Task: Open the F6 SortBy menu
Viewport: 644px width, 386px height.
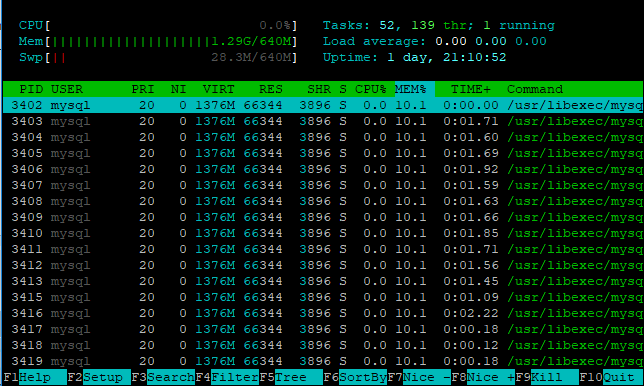Action: pos(355,377)
